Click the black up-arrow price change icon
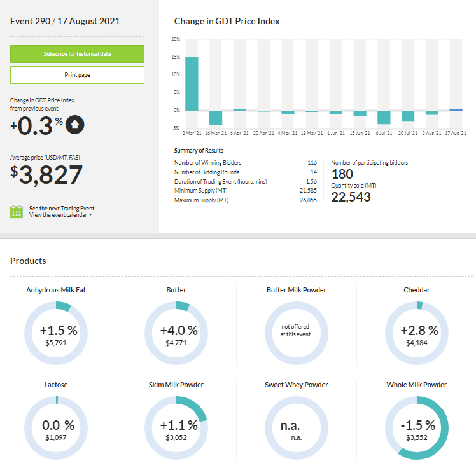476x468 pixels. 74,125
